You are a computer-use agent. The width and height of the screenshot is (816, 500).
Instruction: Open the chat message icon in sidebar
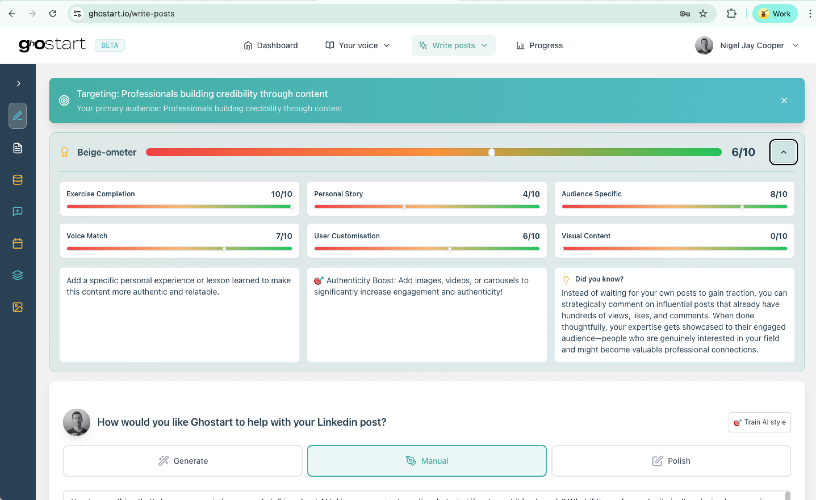tap(18, 212)
